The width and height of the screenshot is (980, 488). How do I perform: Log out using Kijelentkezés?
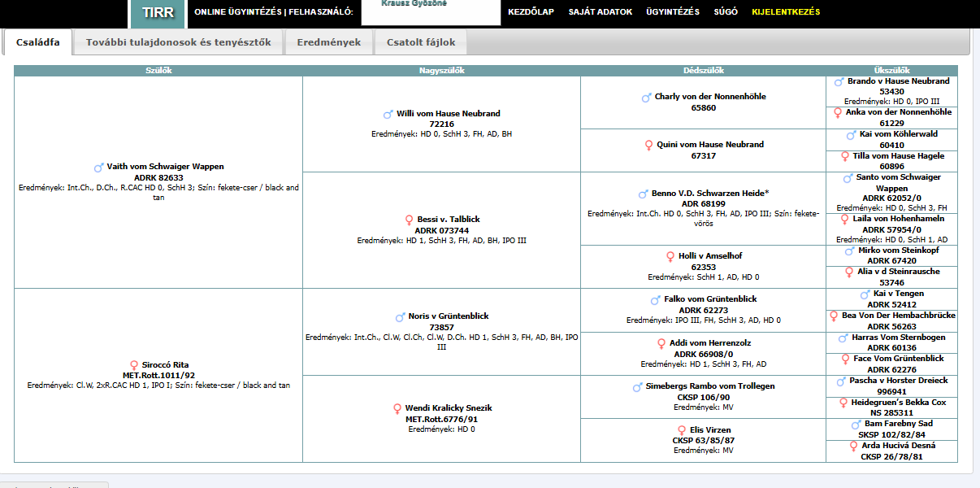click(x=786, y=12)
